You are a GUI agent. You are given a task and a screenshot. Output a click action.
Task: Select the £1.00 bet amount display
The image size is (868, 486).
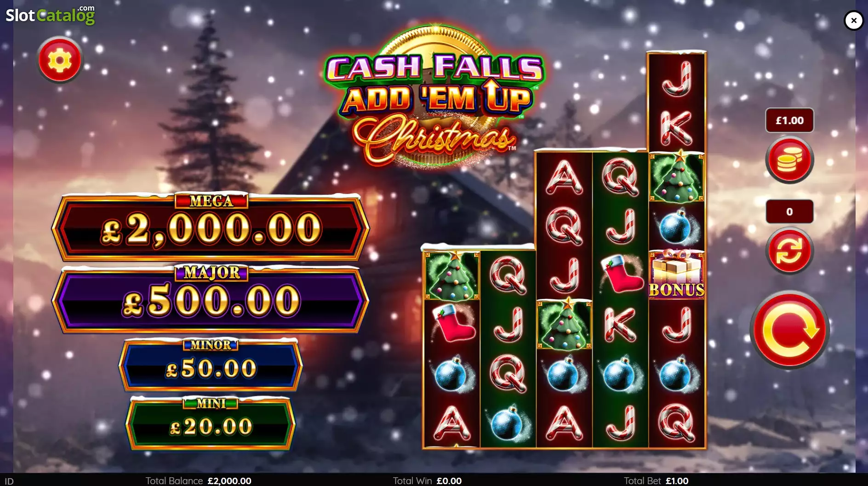tap(789, 120)
